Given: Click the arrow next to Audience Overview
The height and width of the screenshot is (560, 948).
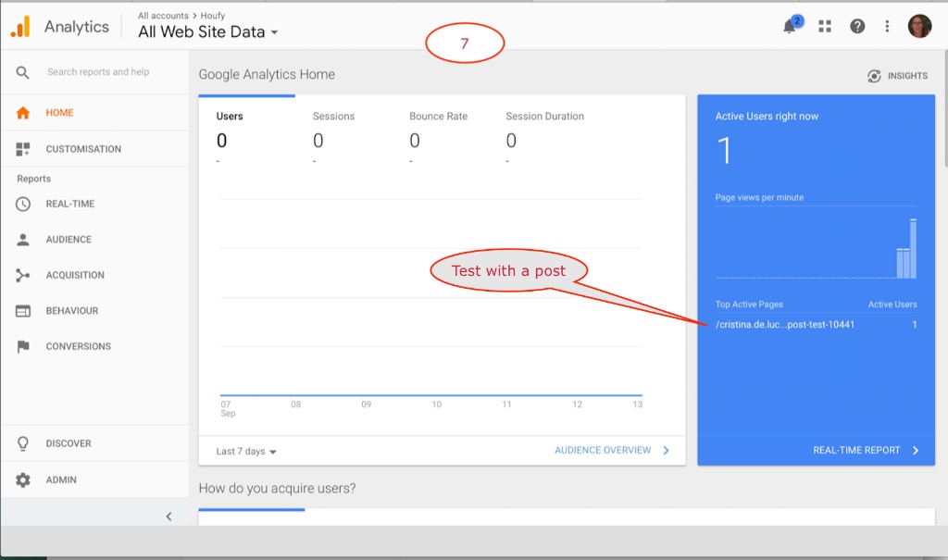Looking at the screenshot, I should 667,451.
